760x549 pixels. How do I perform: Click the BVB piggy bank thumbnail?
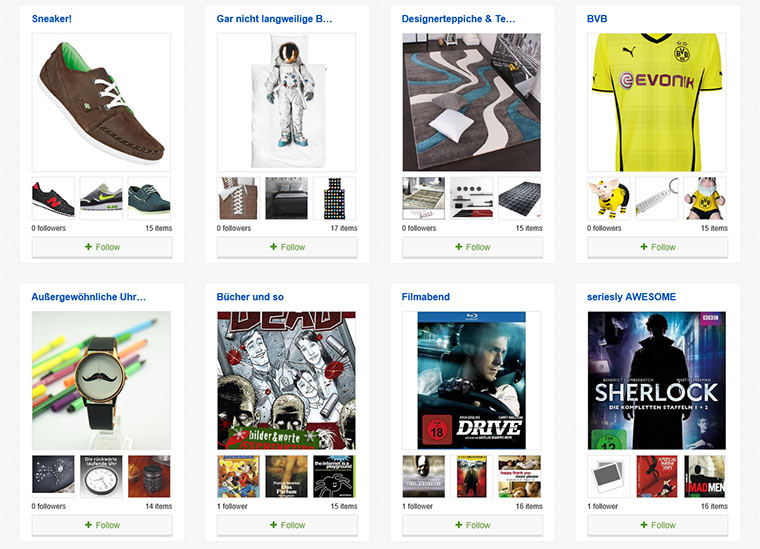(609, 198)
